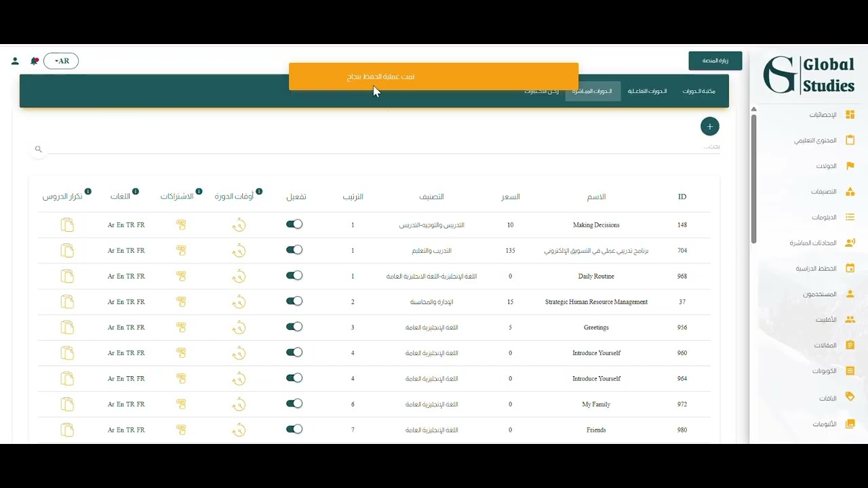Screen dimensions: 868x488
Task: Toggle activation for course ID 704
Action: [294, 250]
